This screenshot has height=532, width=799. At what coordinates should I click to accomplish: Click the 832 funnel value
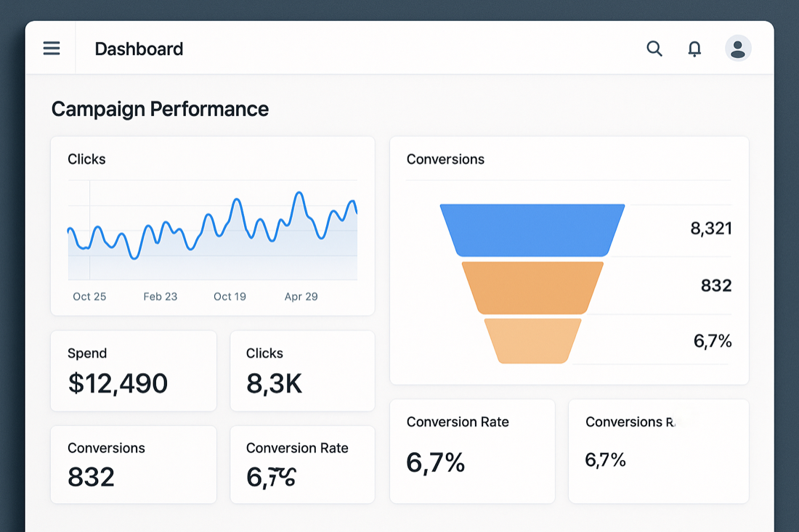point(716,286)
